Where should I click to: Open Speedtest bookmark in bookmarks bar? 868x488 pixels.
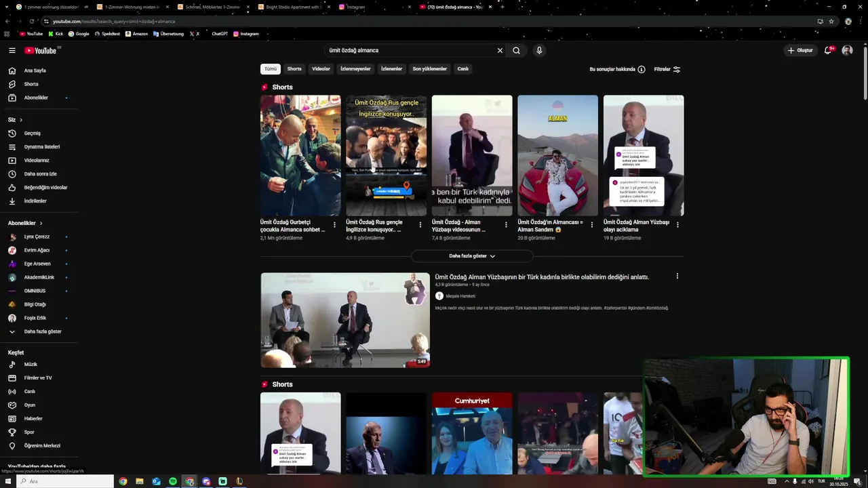[107, 34]
